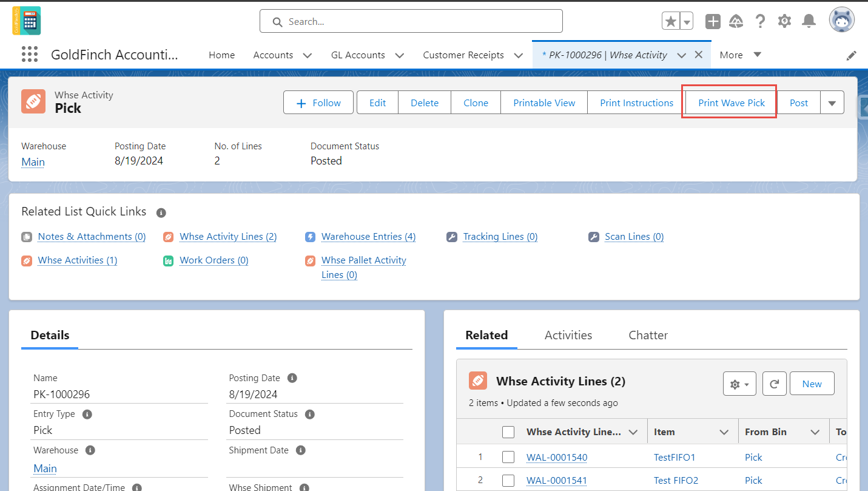Image resolution: width=868 pixels, height=491 pixels.
Task: Open the Trailhead guidance icon
Action: pos(736,21)
